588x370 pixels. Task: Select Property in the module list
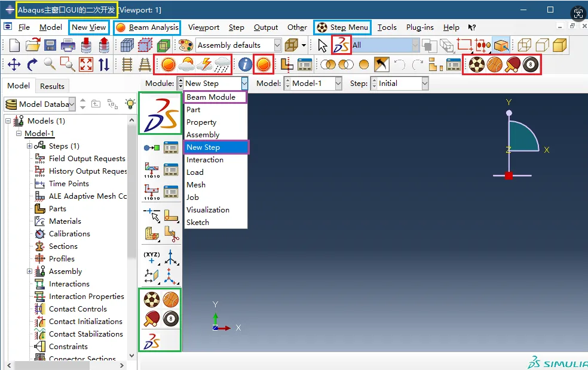point(216,122)
